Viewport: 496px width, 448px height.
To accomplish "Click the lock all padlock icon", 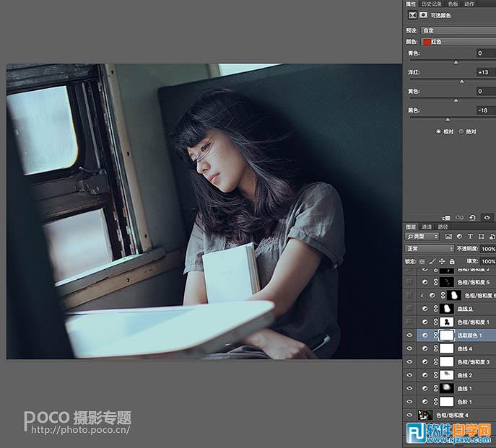I will point(452,260).
